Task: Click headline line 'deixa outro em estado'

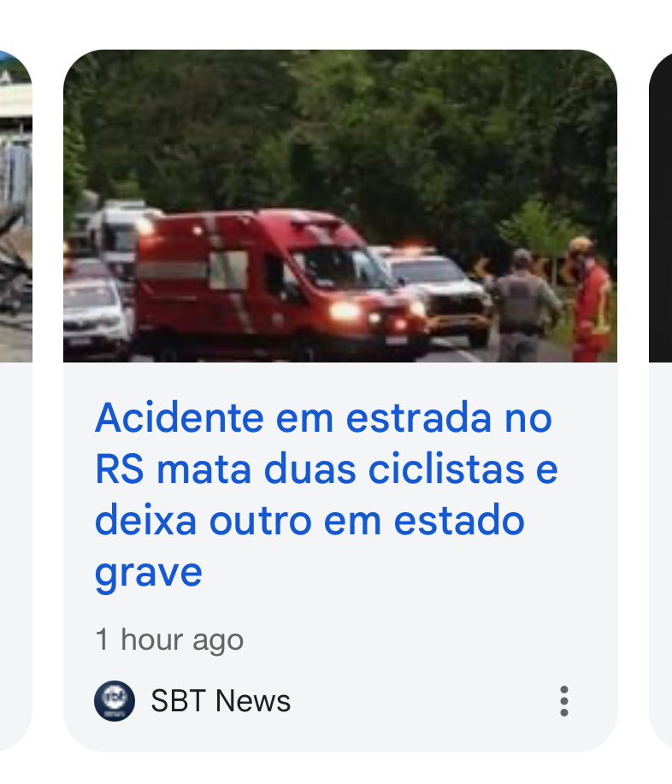Action: 310,521
